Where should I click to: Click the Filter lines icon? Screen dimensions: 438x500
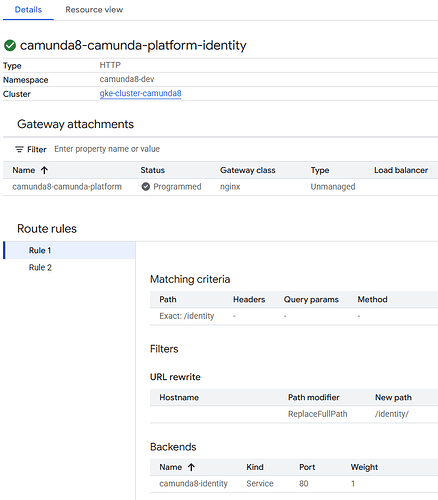pos(19,149)
